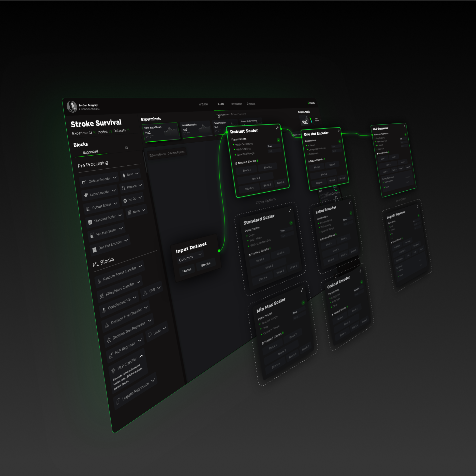Expand the Logistic Regression chevron

[153, 380]
